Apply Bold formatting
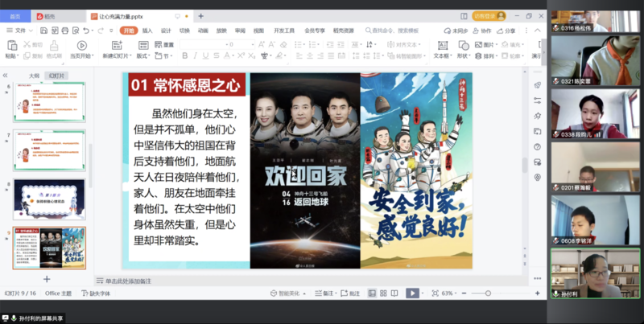The image size is (644, 324). [185, 55]
